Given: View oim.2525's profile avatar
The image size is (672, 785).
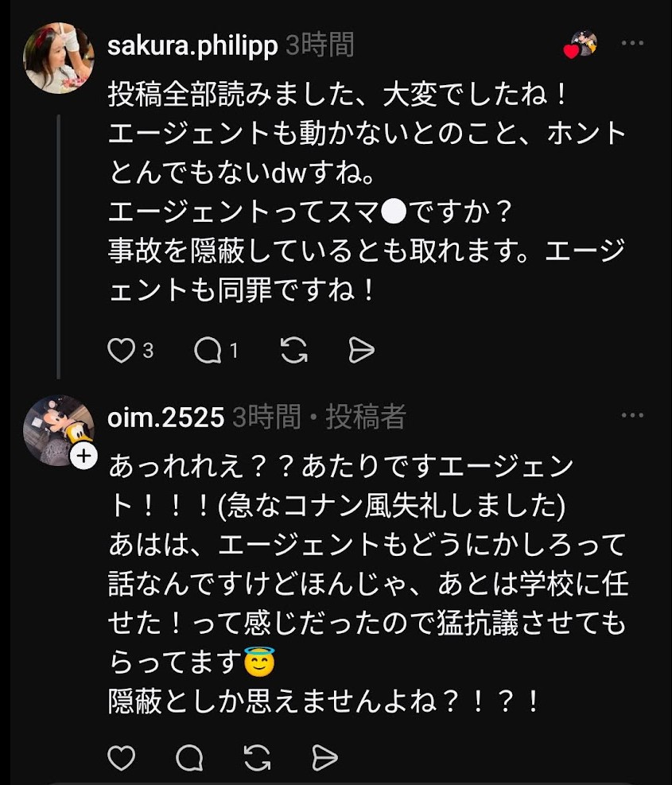Looking at the screenshot, I should [57, 429].
